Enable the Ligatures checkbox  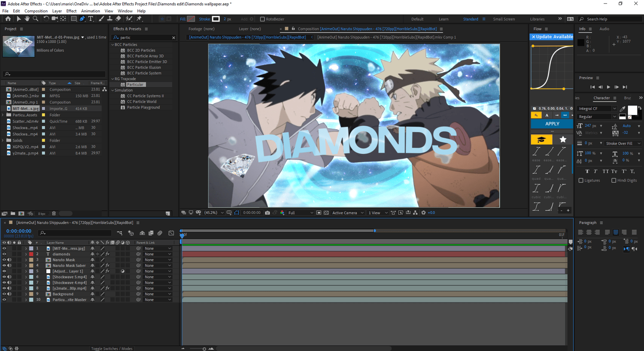point(581,181)
